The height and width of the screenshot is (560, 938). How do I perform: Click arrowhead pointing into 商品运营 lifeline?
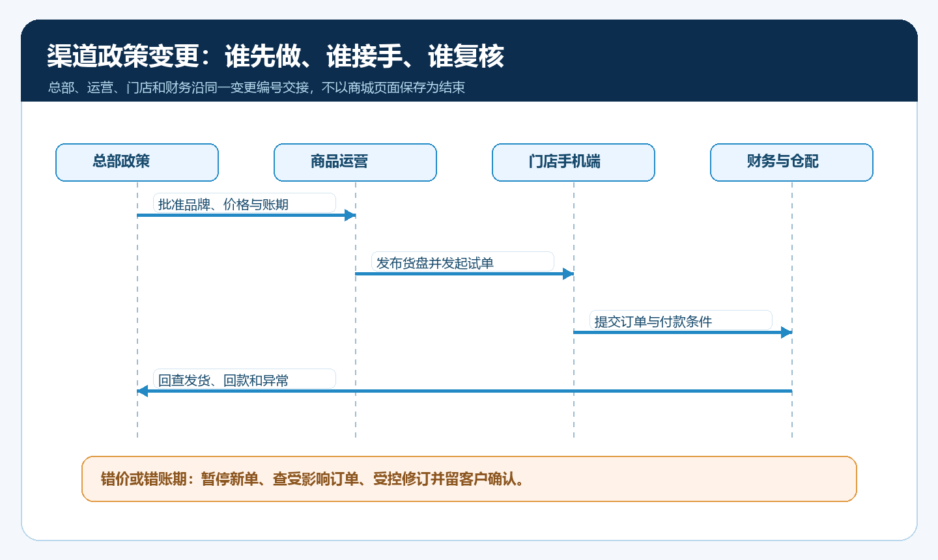tap(350, 215)
